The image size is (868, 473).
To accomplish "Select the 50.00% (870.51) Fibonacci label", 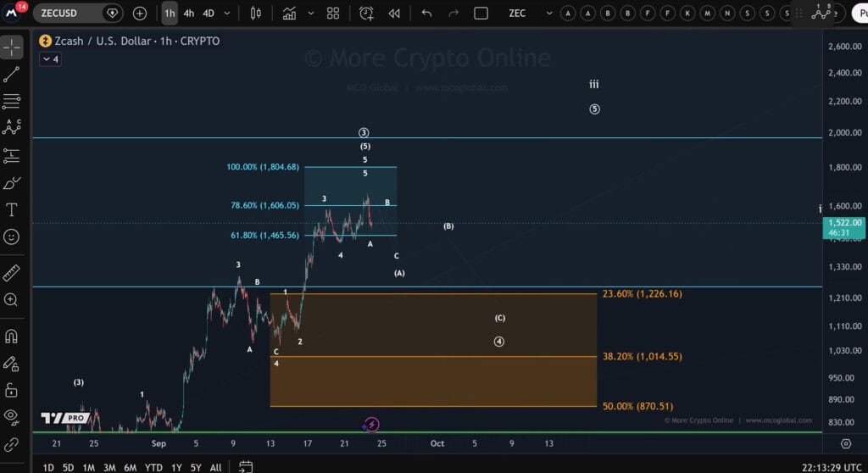I will [637, 406].
